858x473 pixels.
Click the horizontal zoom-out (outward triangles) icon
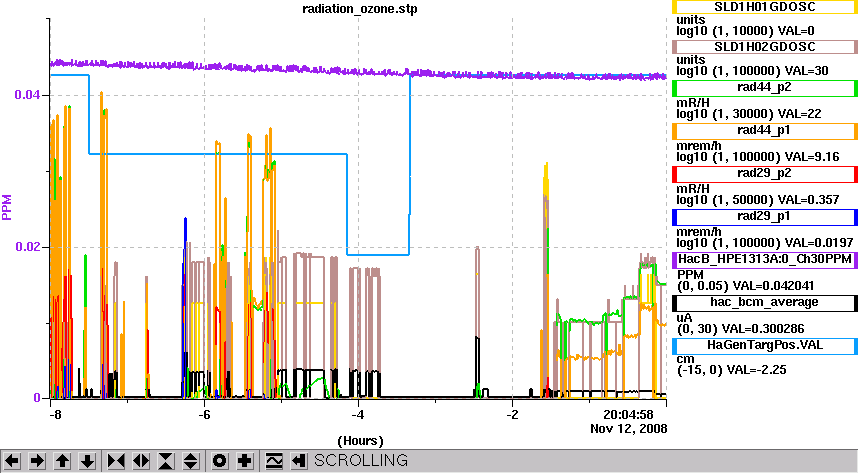[141, 461]
